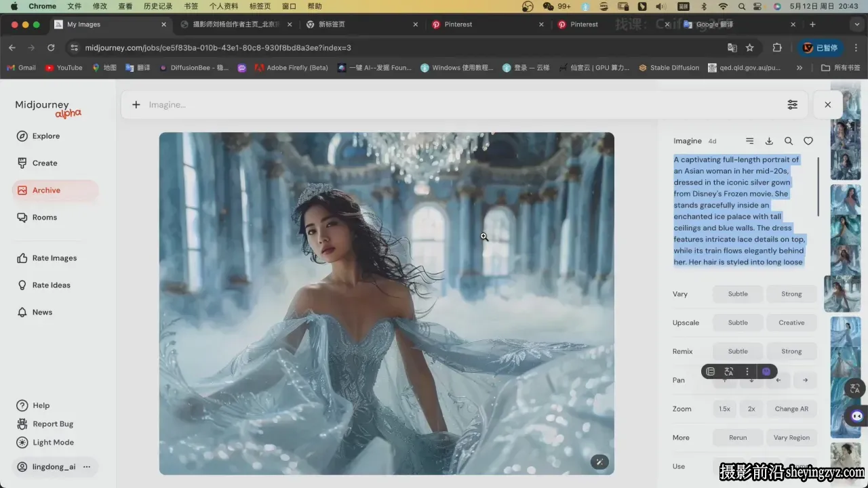Close the image detail view with X
868x488 pixels.
tap(827, 104)
